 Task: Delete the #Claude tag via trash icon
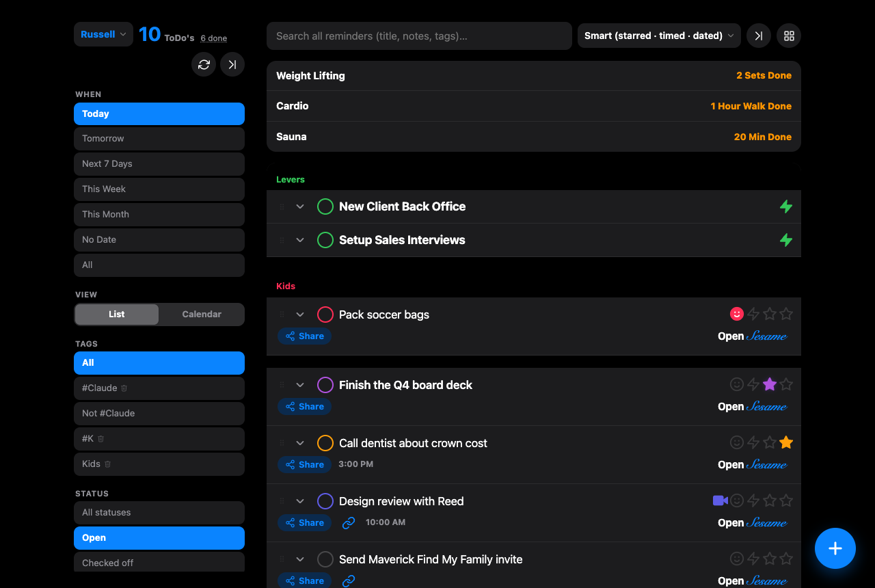coord(124,388)
